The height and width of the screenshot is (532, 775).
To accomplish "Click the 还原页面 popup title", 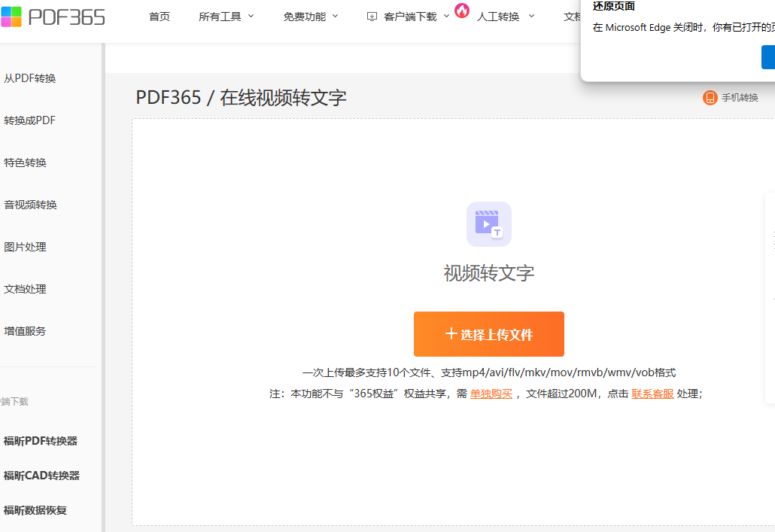I will click(614, 7).
